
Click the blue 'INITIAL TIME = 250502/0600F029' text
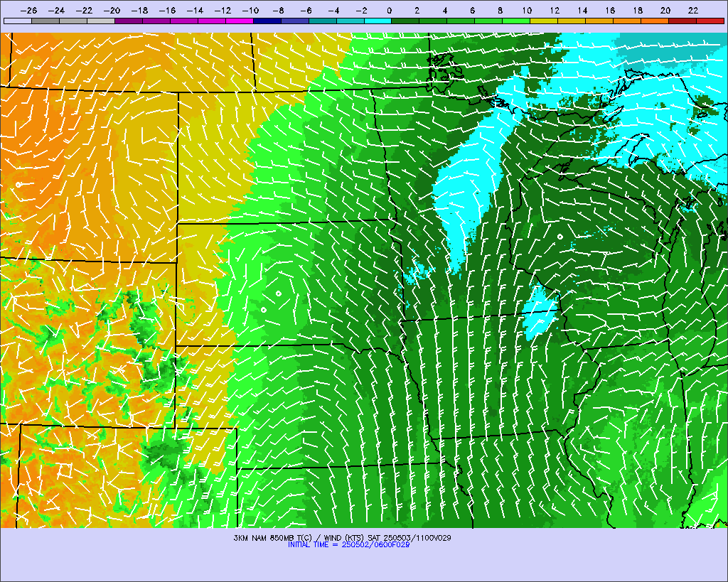pyautogui.click(x=348, y=544)
